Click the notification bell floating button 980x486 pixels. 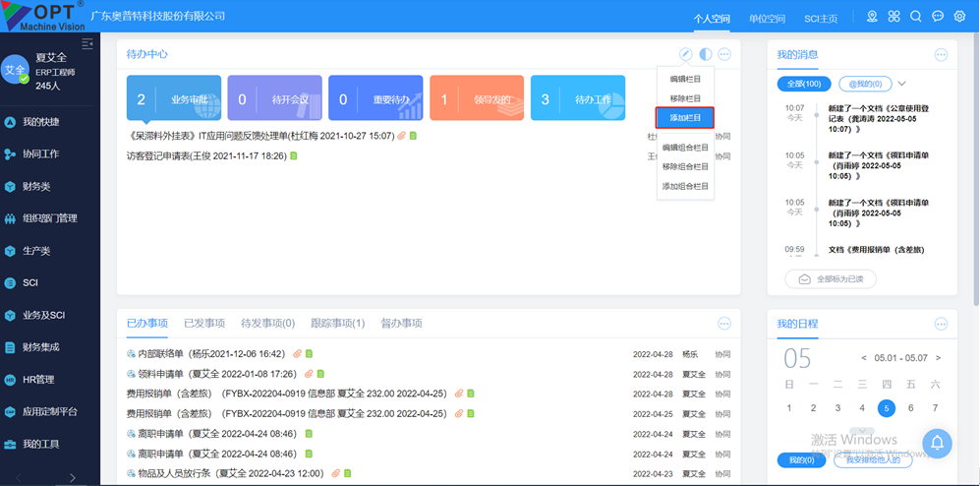(937, 444)
